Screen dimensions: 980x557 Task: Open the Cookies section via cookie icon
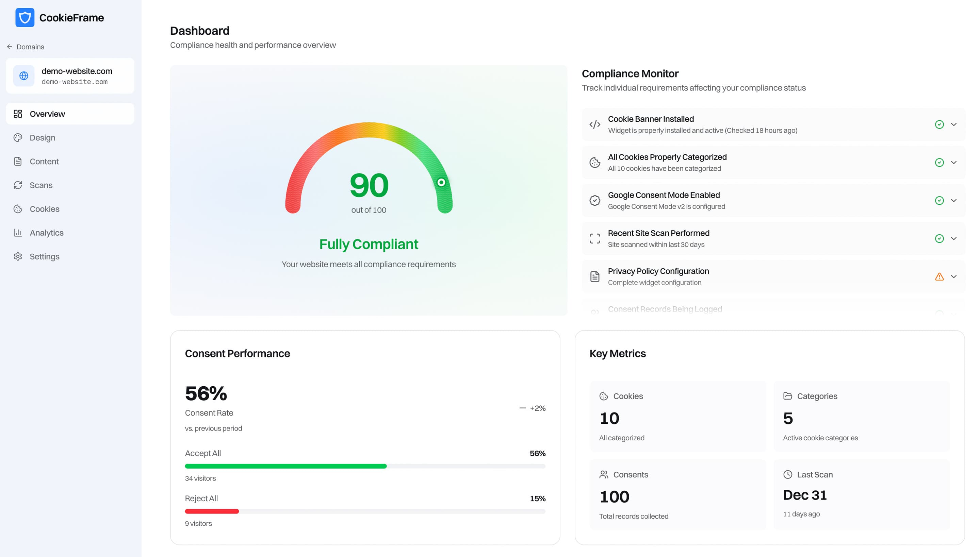(x=18, y=209)
